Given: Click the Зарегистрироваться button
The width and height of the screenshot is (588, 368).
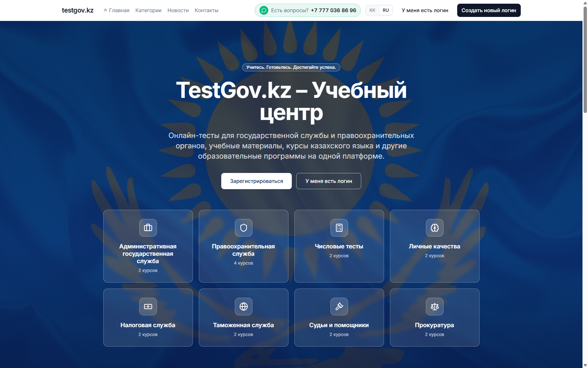Looking at the screenshot, I should [x=257, y=181].
